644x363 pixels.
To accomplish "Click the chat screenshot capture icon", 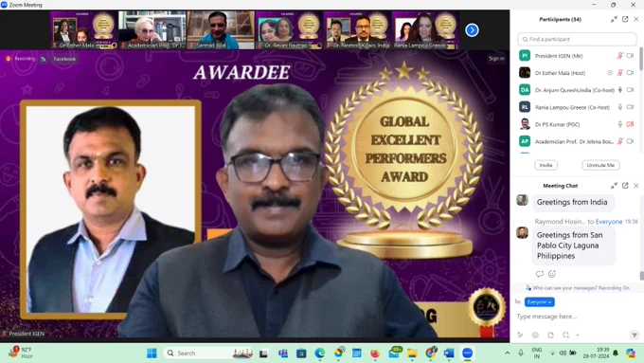I will (x=566, y=336).
